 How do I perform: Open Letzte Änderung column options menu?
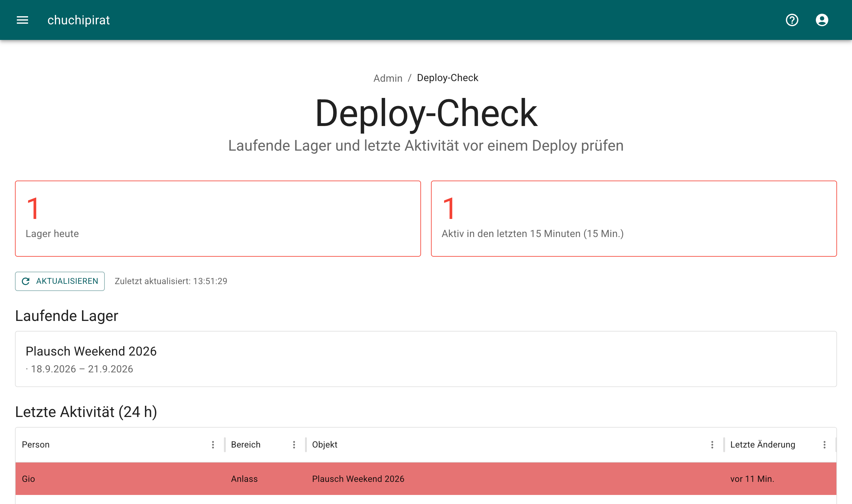(x=824, y=445)
